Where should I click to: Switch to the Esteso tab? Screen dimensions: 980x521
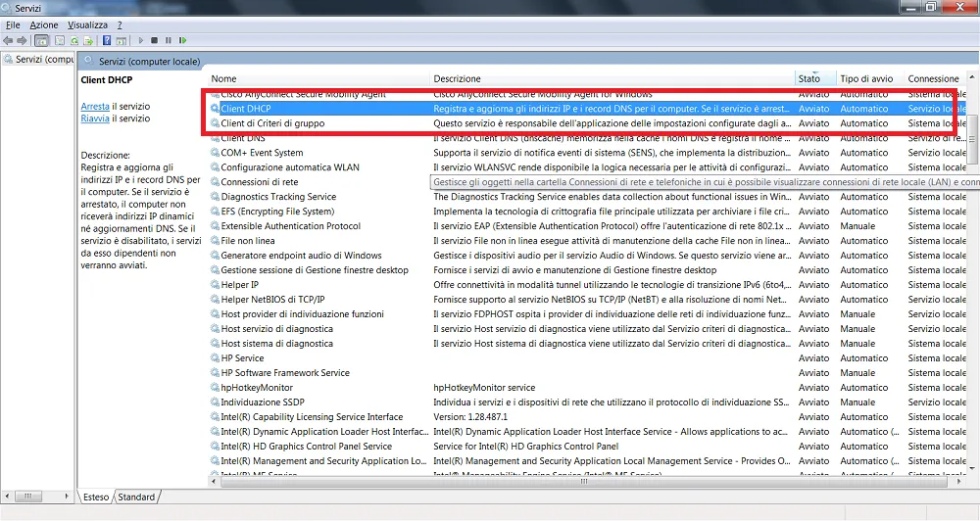point(96,497)
